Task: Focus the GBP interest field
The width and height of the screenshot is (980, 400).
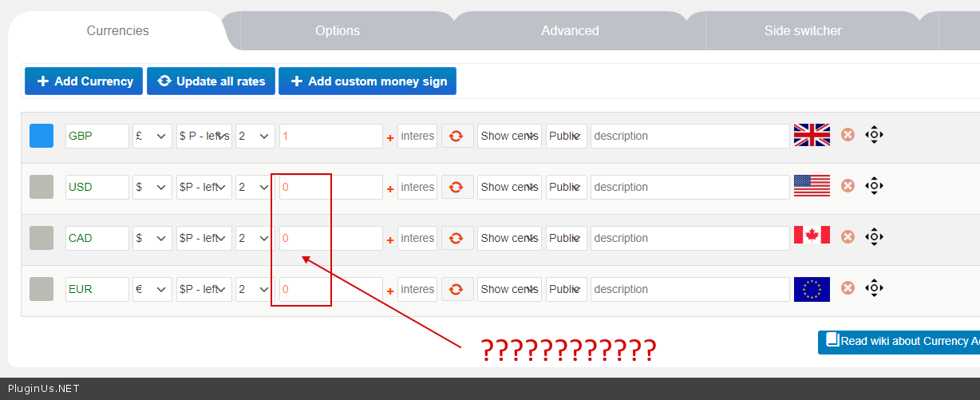Action: click(417, 136)
